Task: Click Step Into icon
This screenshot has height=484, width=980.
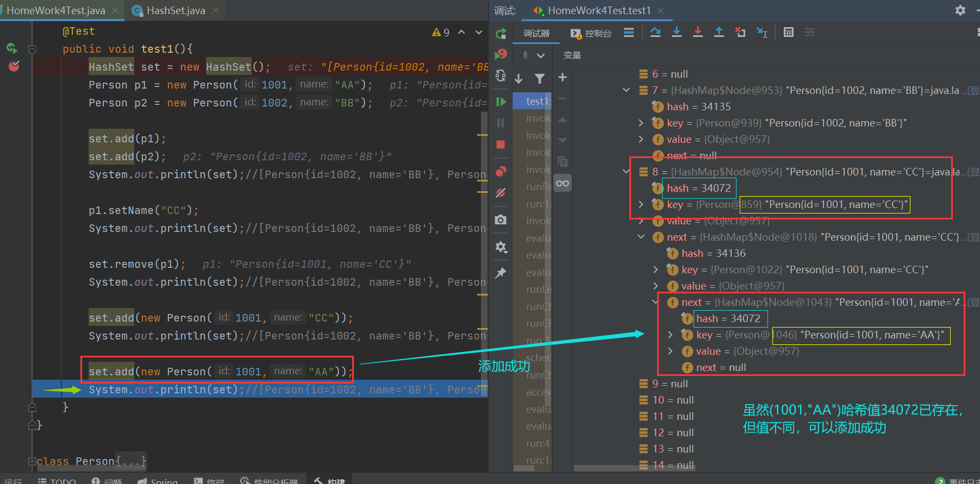Action: click(677, 33)
